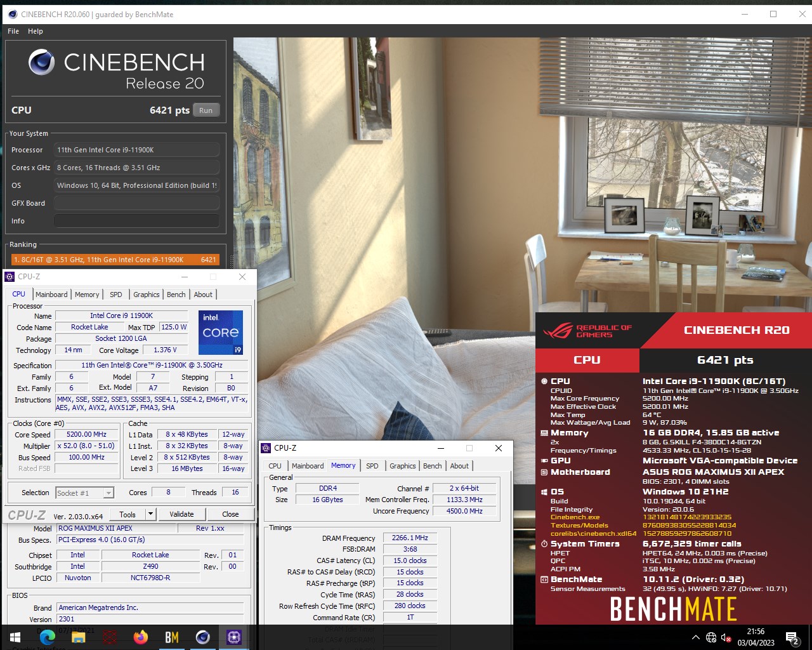Open the Cinebench Help menu

[36, 31]
